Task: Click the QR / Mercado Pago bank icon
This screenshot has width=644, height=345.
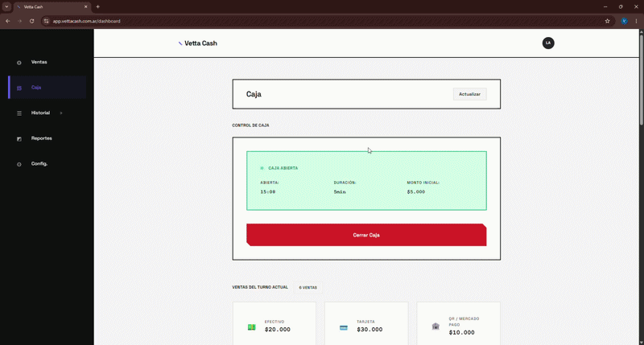Action: tap(436, 327)
